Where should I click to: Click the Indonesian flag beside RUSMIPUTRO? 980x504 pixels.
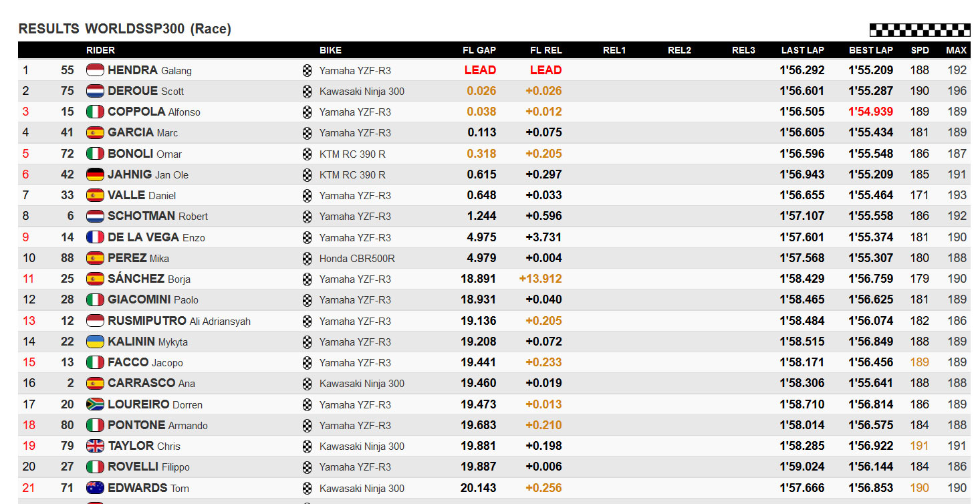point(95,321)
